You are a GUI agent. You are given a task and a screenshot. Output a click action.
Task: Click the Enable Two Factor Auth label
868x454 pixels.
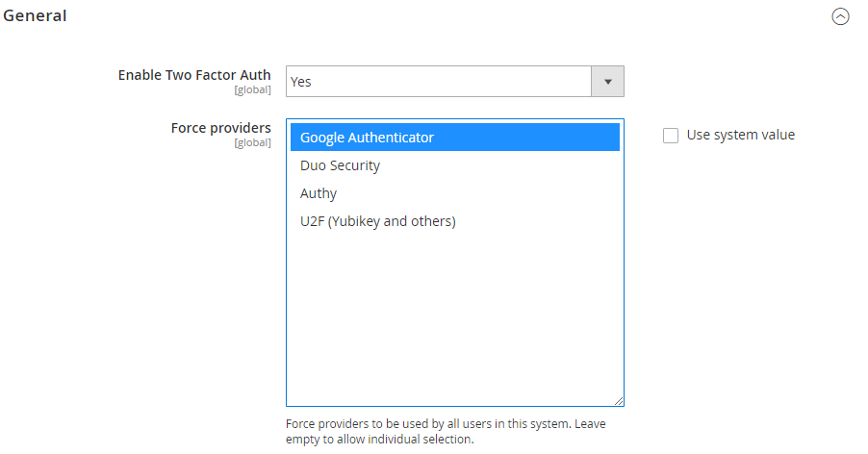pos(194,75)
